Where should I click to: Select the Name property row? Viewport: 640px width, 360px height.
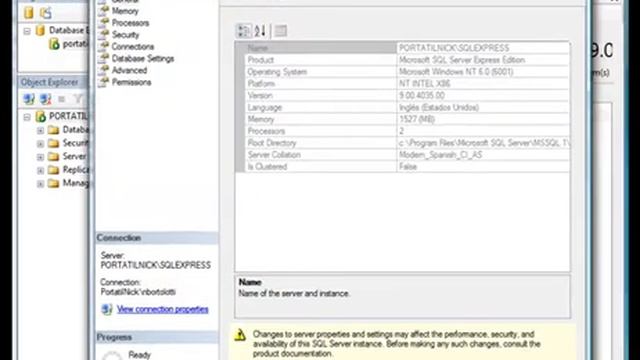402,48
